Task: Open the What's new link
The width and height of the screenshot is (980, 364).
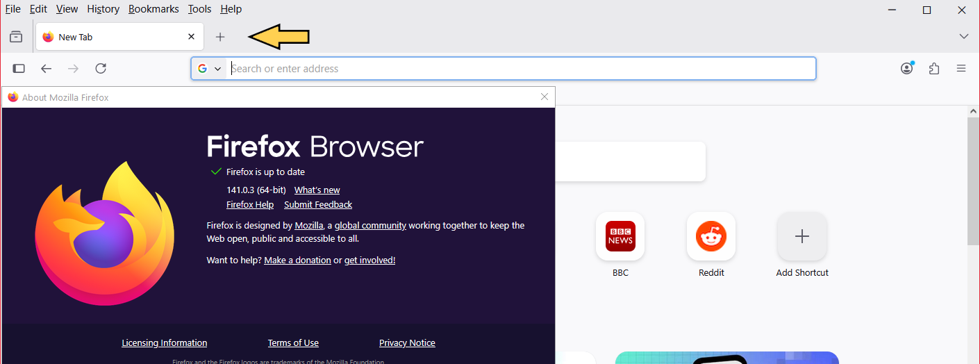Action: coord(317,190)
